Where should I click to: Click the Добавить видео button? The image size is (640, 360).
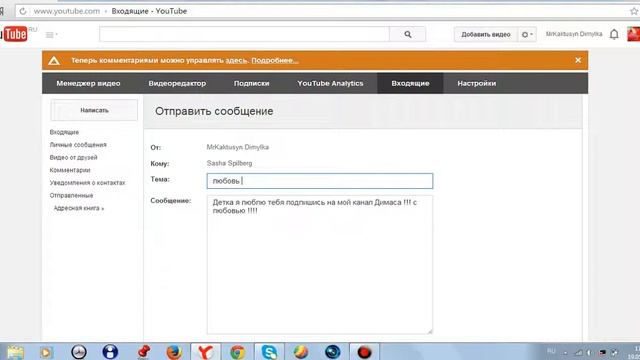(486, 35)
